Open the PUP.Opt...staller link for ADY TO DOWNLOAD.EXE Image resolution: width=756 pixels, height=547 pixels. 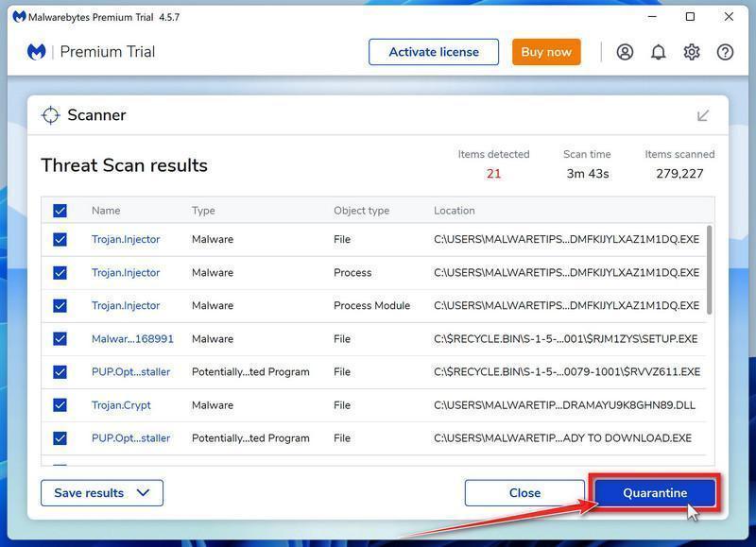(131, 438)
